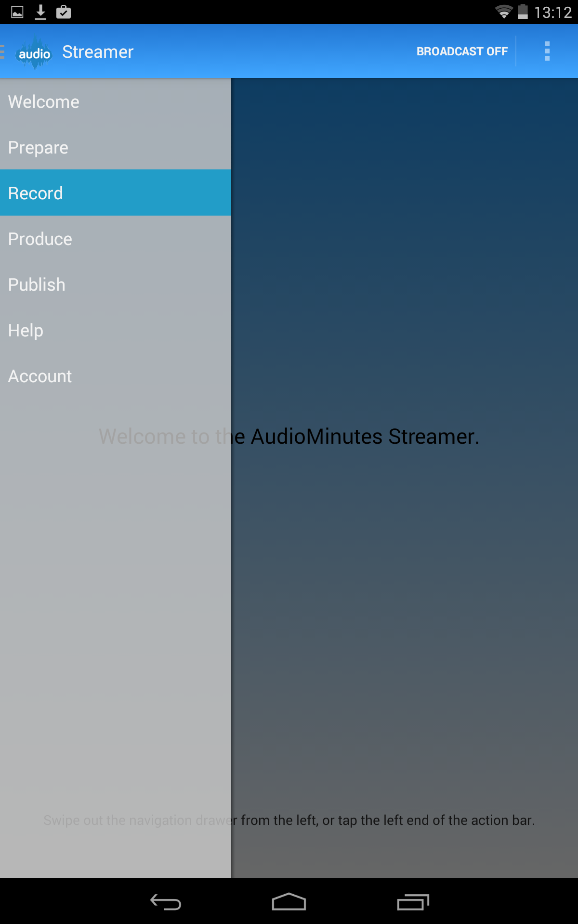Tap the 'Welcome to the AudioMinutes Streamer.' heading
This screenshot has width=578, height=924.
pyautogui.click(x=289, y=436)
